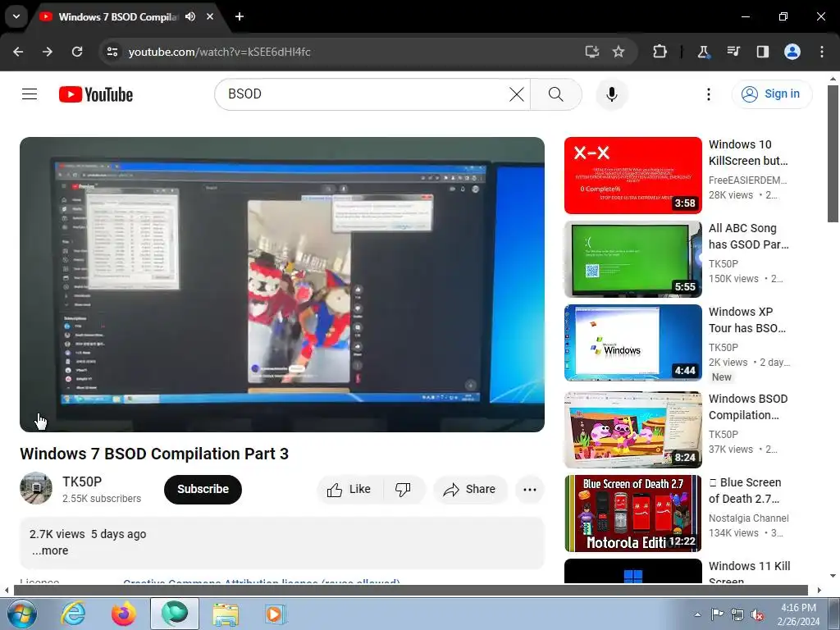This screenshot has height=630, width=840.
Task: Go to YouTube home via logo
Action: tap(96, 94)
